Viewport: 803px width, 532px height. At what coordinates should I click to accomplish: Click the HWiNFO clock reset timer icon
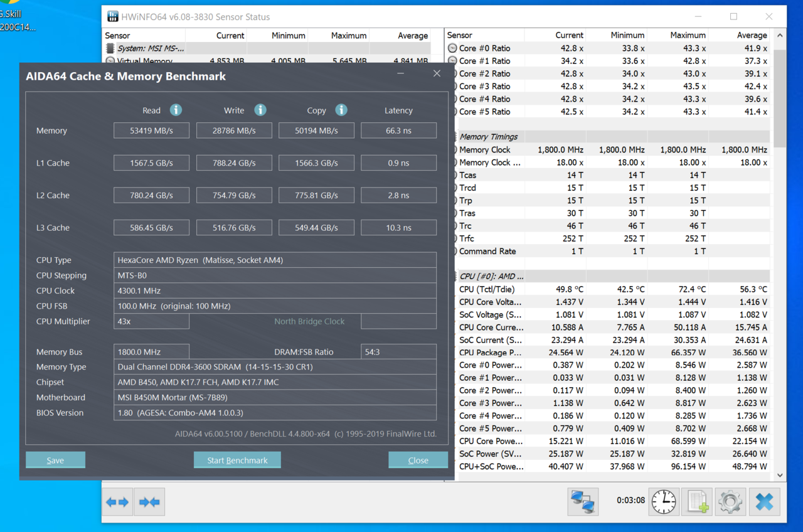[664, 502]
